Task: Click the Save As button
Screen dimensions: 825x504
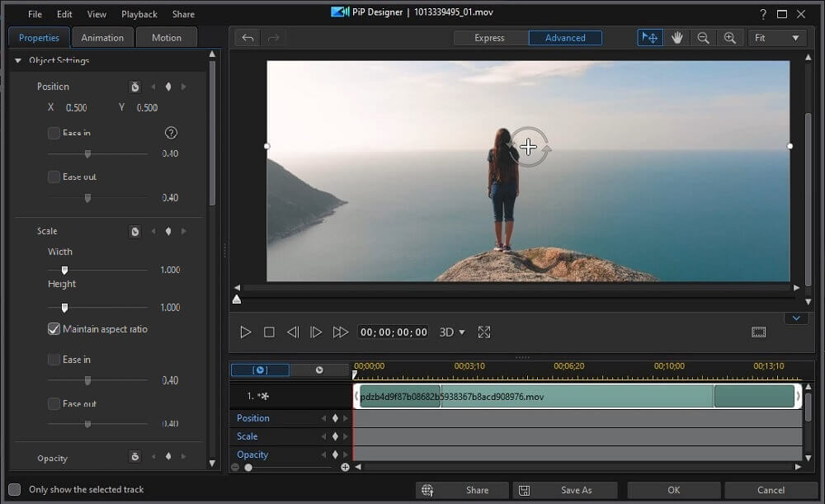Action: coord(565,490)
